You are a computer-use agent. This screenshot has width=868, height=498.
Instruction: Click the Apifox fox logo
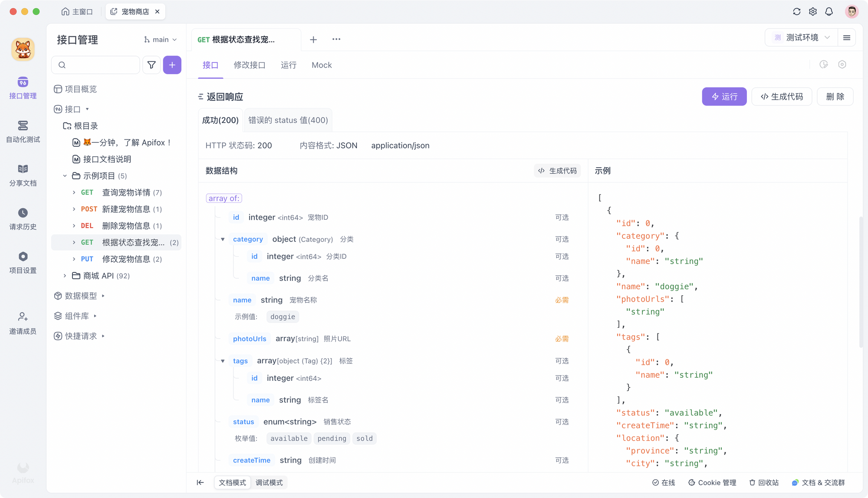click(x=23, y=49)
